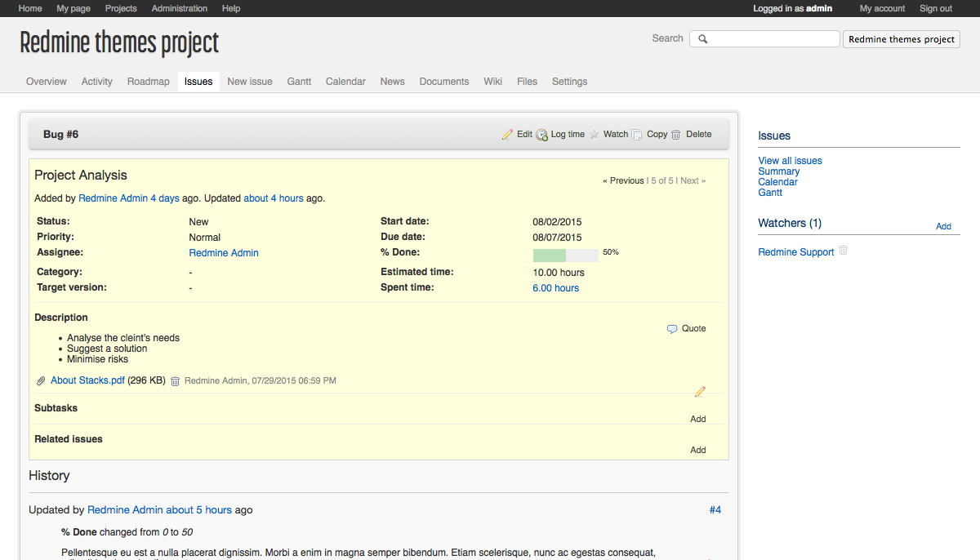Click the 'Suggest a solution' description bullet
Viewport: 980px width, 560px height.
point(107,349)
